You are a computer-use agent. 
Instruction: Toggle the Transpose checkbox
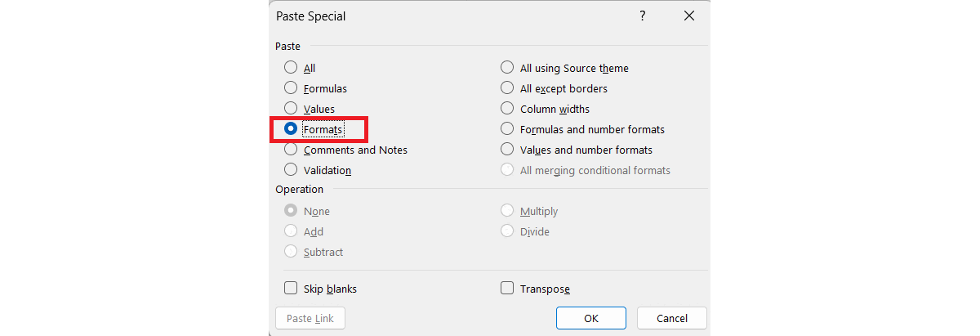507,289
